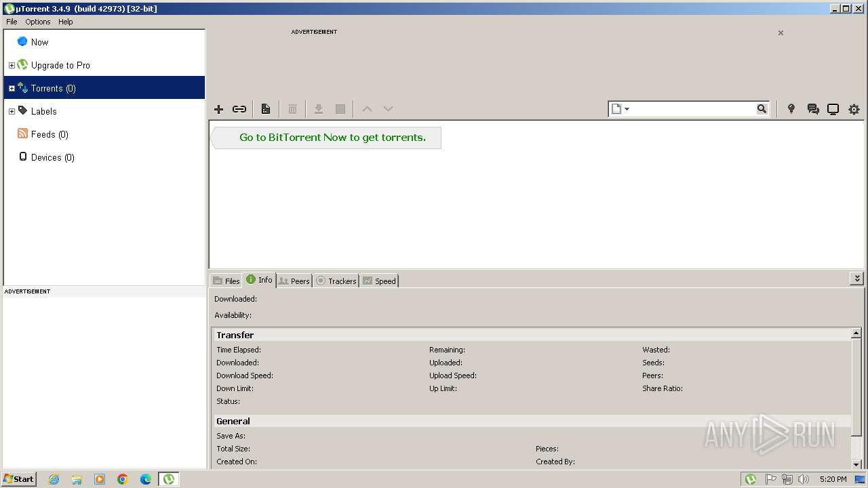Close the top advertisement banner
Screen dimensions: 868x488
point(781,33)
